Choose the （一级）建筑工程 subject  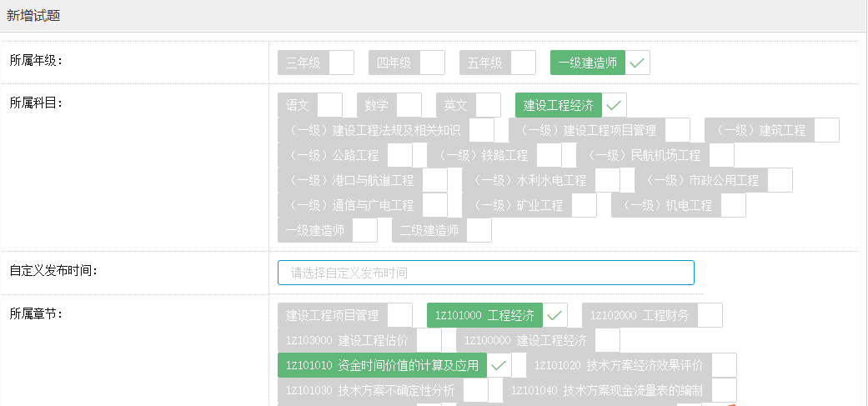[x=760, y=130]
